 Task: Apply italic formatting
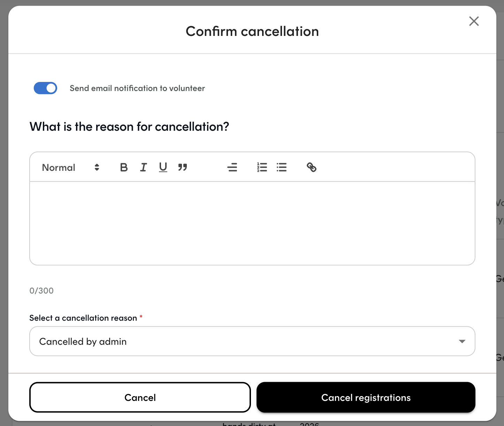pos(143,167)
